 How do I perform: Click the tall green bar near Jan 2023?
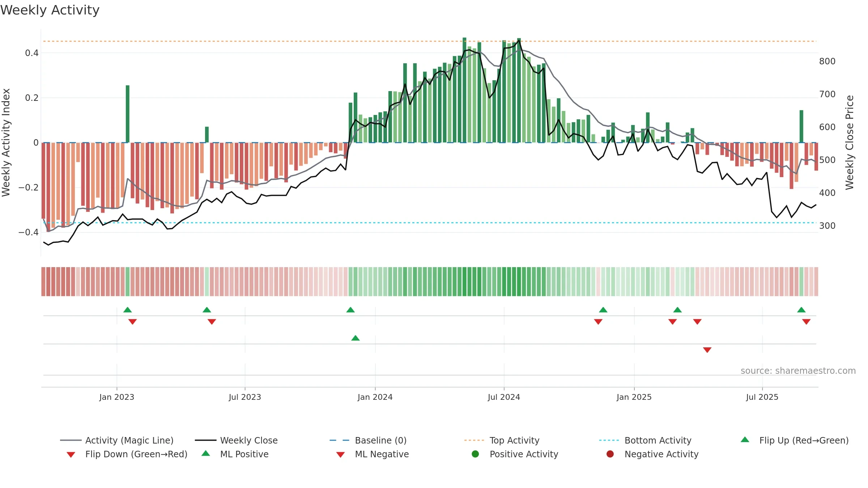(128, 114)
